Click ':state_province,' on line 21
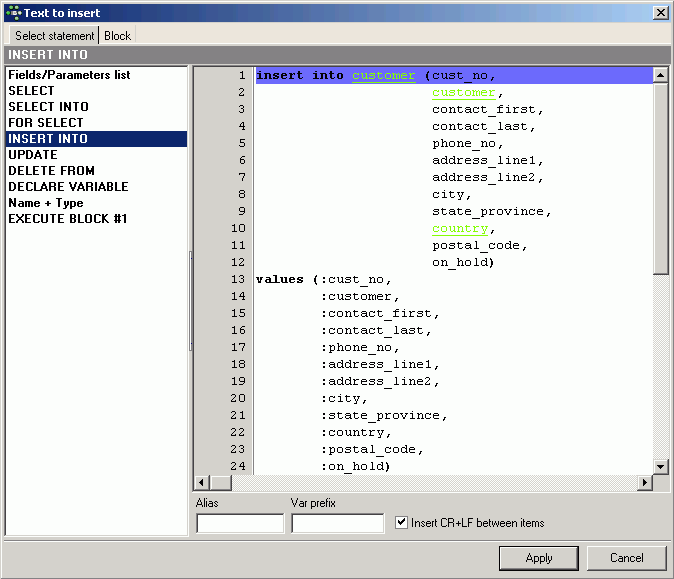 click(x=384, y=415)
